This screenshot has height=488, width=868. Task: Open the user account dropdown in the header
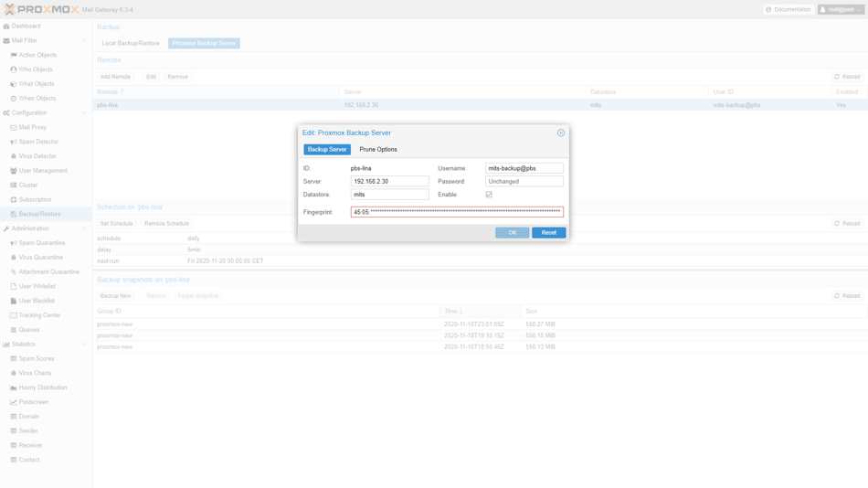[x=841, y=9]
